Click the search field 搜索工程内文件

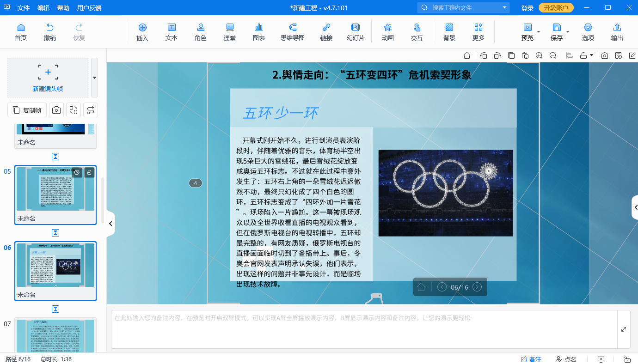[x=462, y=8]
